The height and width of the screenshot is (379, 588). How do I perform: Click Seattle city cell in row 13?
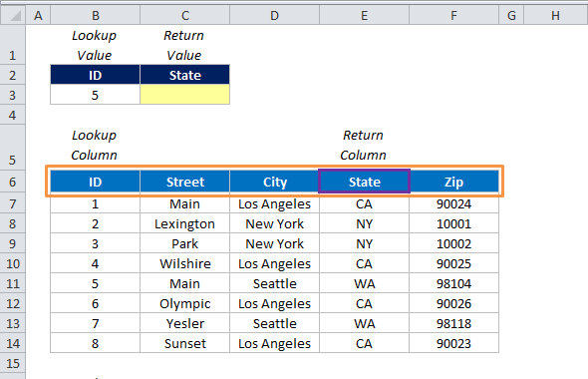pyautogui.click(x=274, y=323)
